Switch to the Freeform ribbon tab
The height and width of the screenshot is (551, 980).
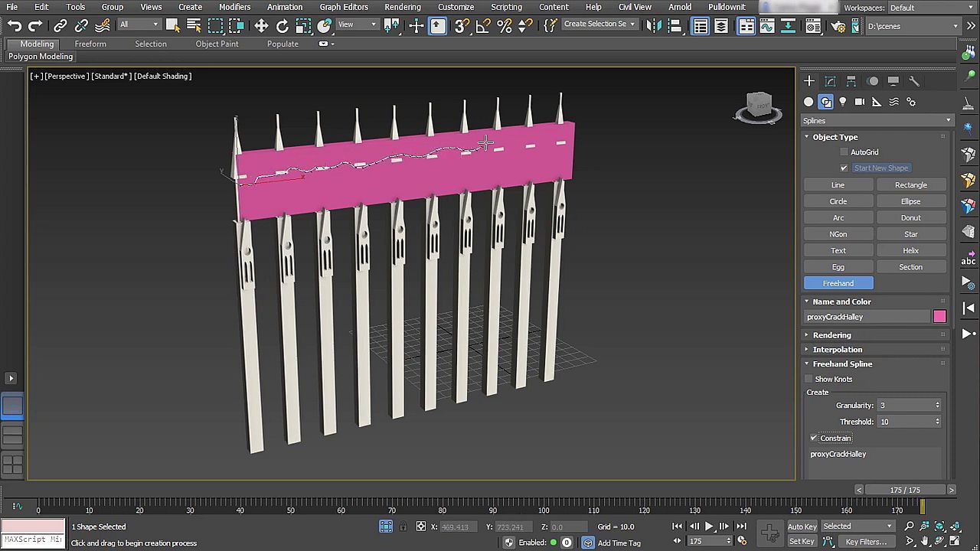90,44
